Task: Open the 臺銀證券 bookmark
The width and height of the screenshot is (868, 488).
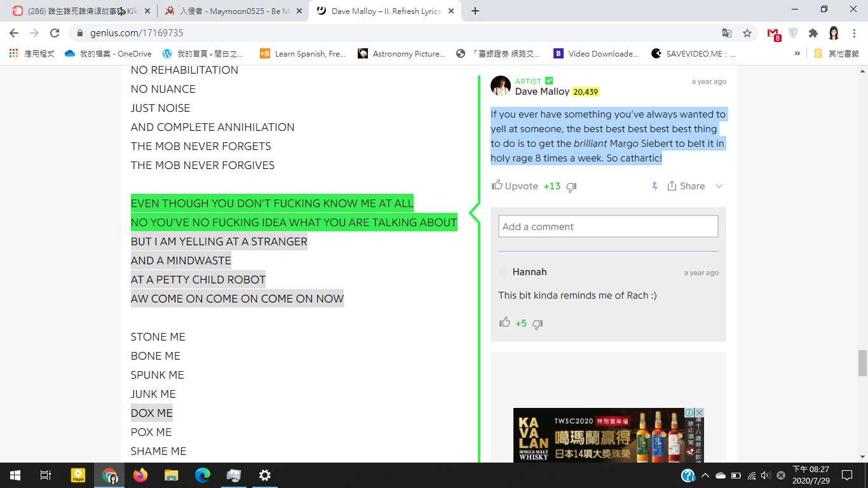Action: point(498,54)
